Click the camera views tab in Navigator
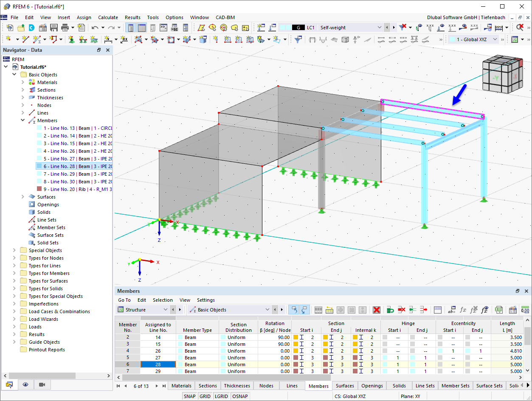Viewport: 532px width, 401px height. pos(42,384)
